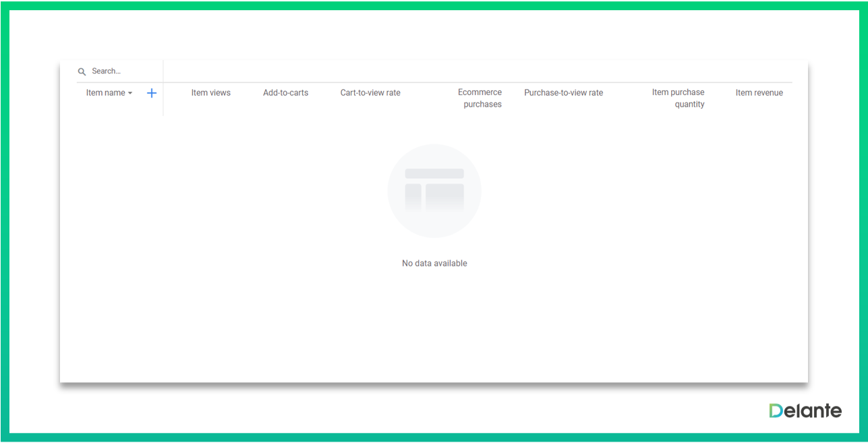Select the Add-to-carts column header
Viewport: 868px width, 443px height.
[285, 93]
